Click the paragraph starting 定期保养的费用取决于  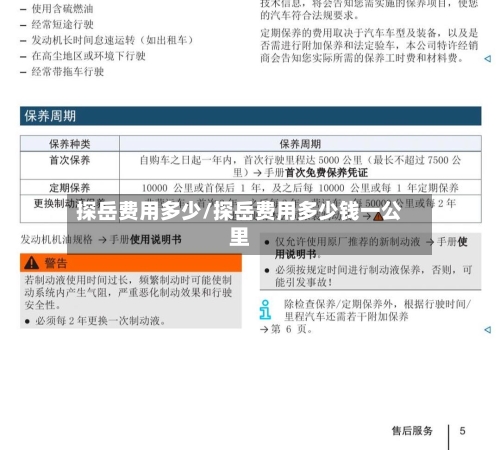[369, 45]
